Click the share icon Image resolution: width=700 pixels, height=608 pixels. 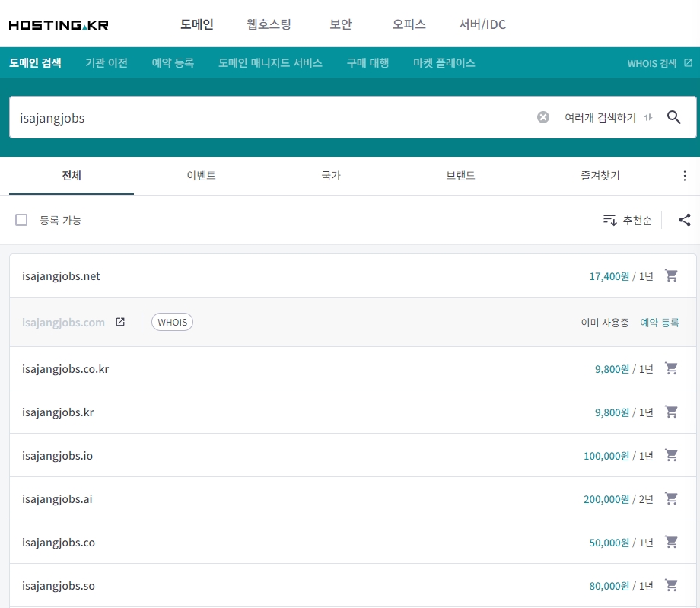tap(684, 220)
